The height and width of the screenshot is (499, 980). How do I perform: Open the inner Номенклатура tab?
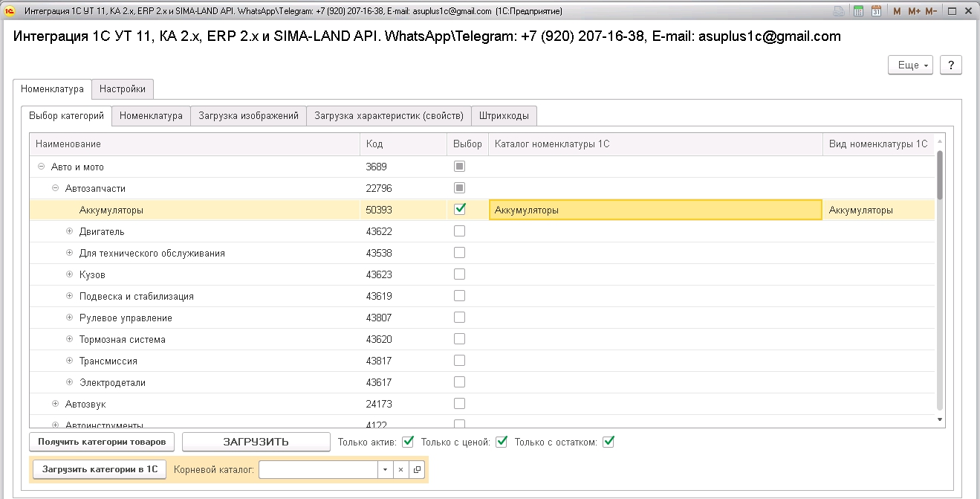(x=151, y=116)
